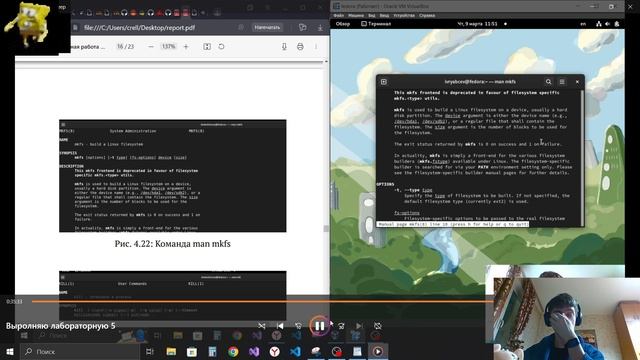Screen dimensions: 640x360
Task: Open the Fedora clock and calendar
Action: click(x=478, y=24)
